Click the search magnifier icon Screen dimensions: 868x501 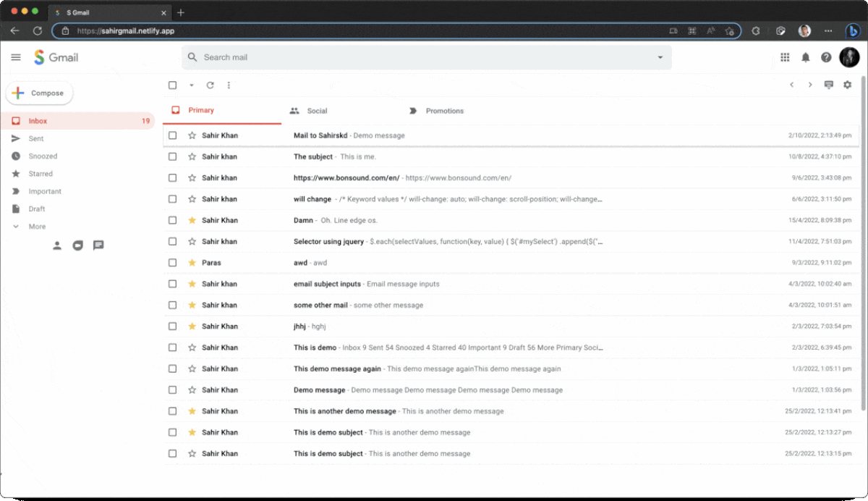(192, 57)
